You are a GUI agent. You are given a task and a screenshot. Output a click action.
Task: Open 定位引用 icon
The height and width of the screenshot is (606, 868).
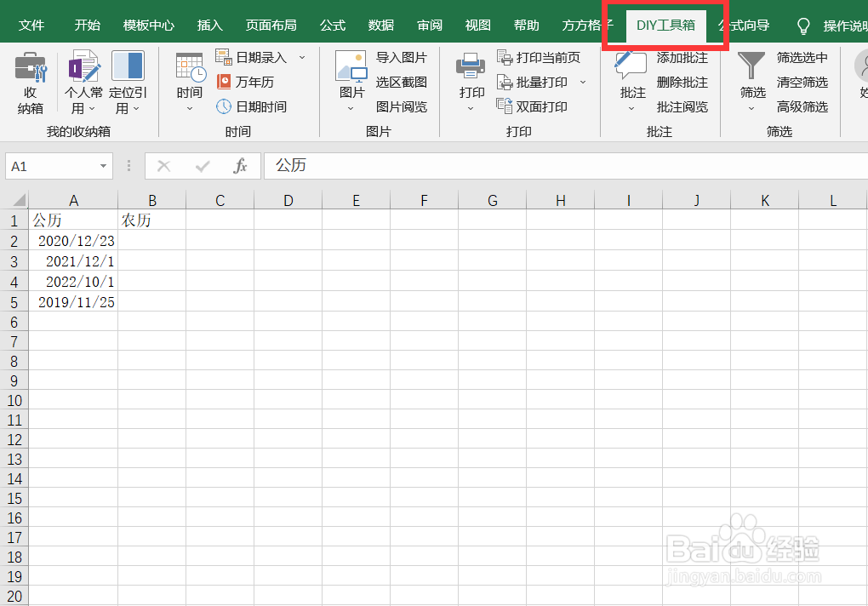(128, 66)
